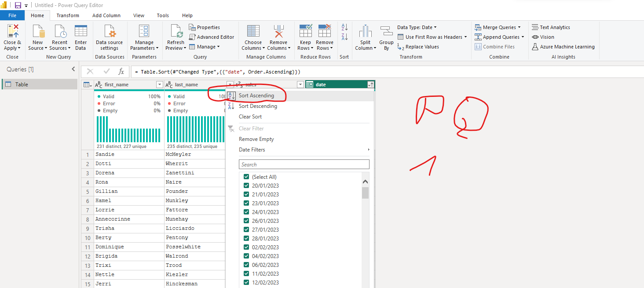The width and height of the screenshot is (644, 288).
Task: Open the sales column filter dropdown
Action: coord(300,85)
